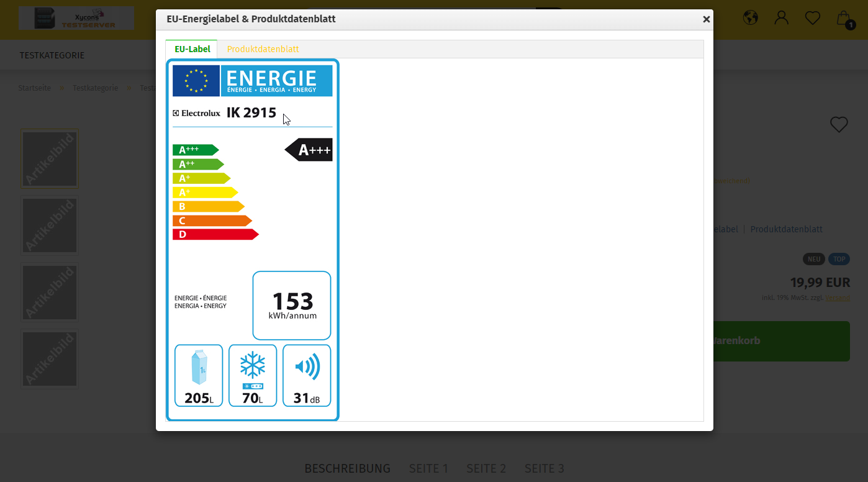Image resolution: width=868 pixels, height=482 pixels.
Task: Open the language globe icon
Action: (x=750, y=17)
